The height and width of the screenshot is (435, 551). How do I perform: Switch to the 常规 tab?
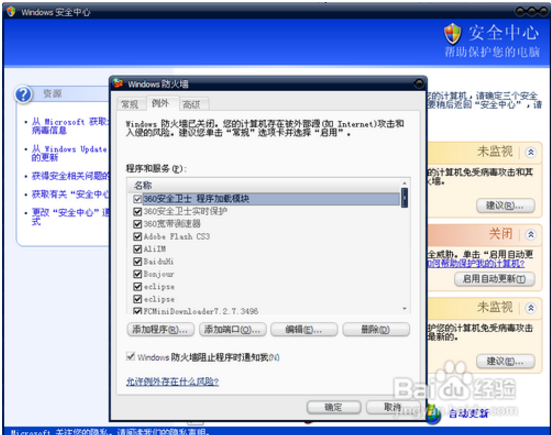click(130, 104)
